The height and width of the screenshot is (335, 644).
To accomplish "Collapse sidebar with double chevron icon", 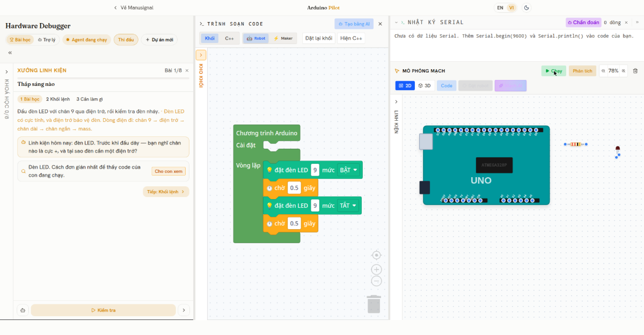I will click(10, 53).
